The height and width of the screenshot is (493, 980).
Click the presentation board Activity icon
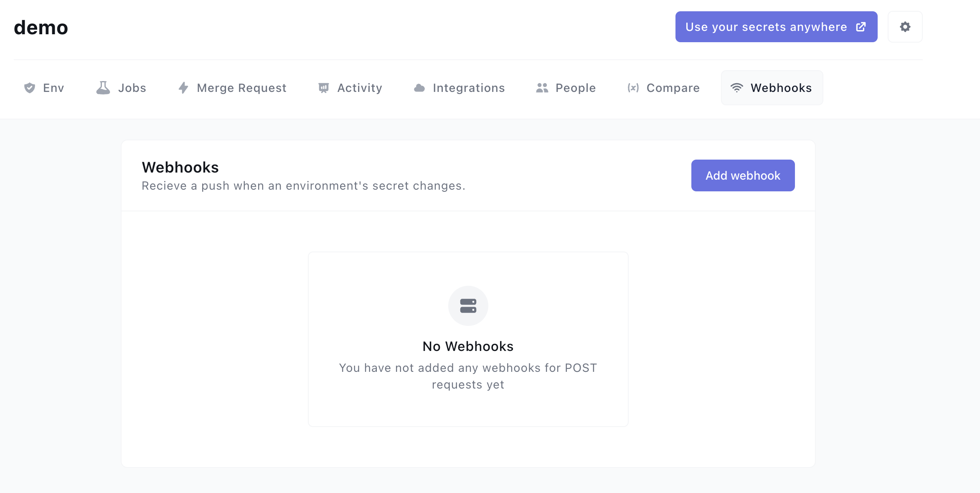click(x=324, y=88)
